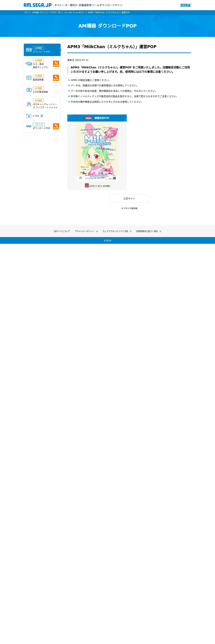Open the TOP breadcrumb link
Viewport: 215px width, 644px height.
click(26, 13)
